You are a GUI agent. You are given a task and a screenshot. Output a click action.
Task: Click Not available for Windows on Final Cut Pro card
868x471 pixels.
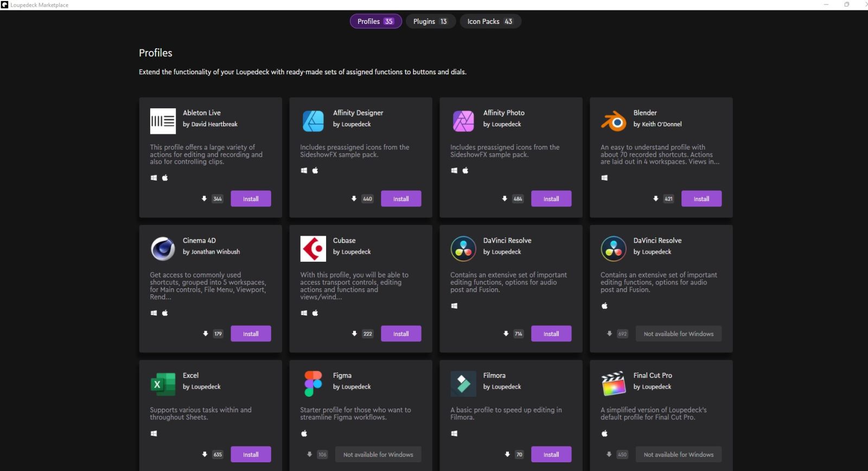pos(679,455)
